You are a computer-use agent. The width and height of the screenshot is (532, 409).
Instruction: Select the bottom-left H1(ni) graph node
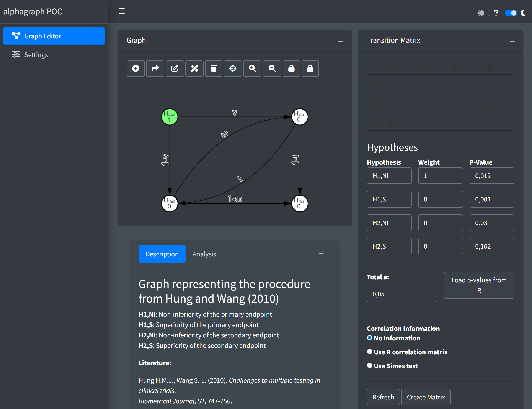pyautogui.click(x=170, y=204)
